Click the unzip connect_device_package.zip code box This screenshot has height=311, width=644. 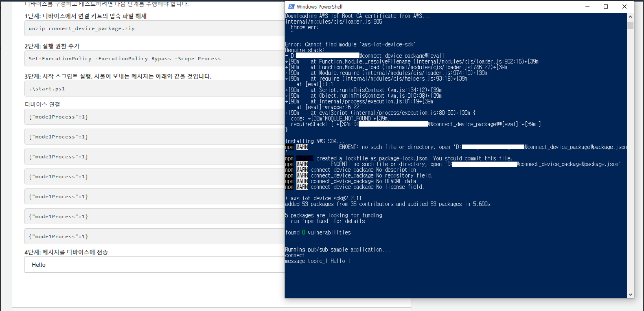point(155,28)
